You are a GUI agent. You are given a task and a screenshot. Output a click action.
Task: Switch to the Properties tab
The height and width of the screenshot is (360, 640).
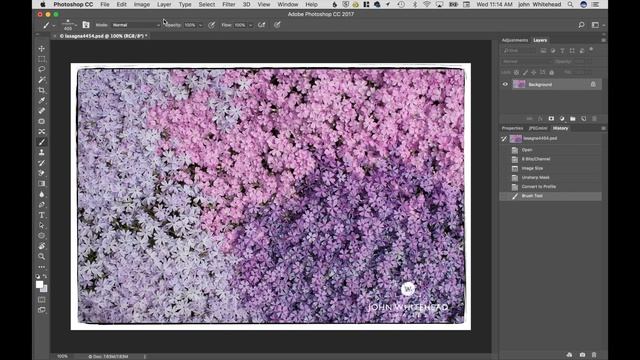coord(512,128)
